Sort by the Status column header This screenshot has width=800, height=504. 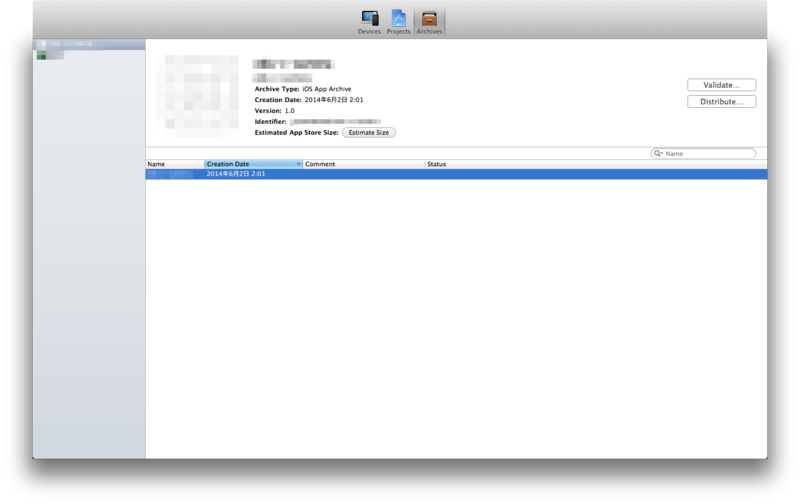click(x=596, y=164)
